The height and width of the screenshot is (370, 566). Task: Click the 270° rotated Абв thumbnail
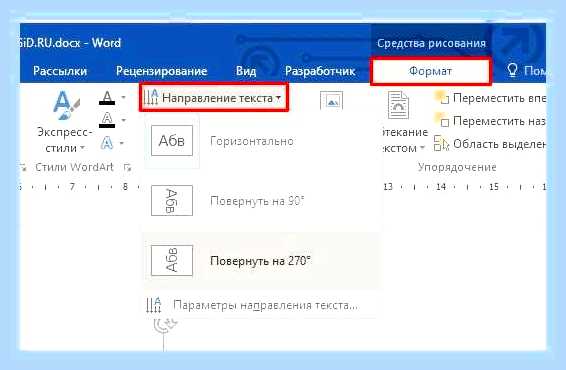(172, 261)
